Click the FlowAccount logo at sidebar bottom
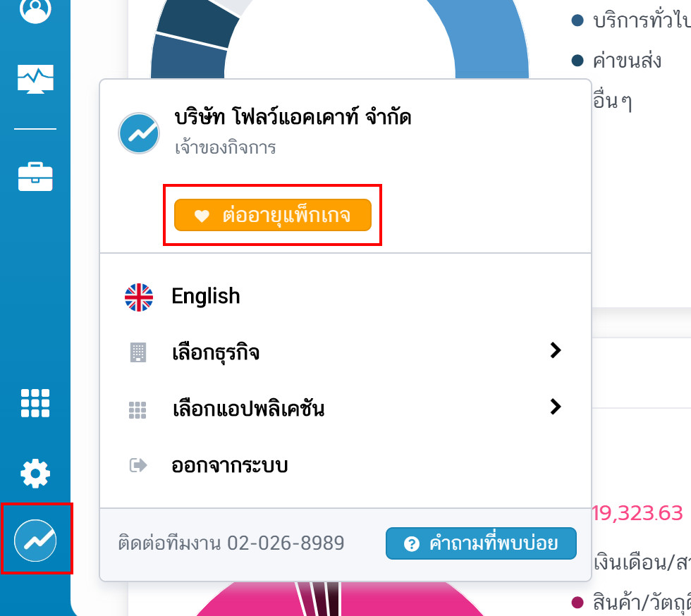The height and width of the screenshot is (616, 691). [x=35, y=540]
